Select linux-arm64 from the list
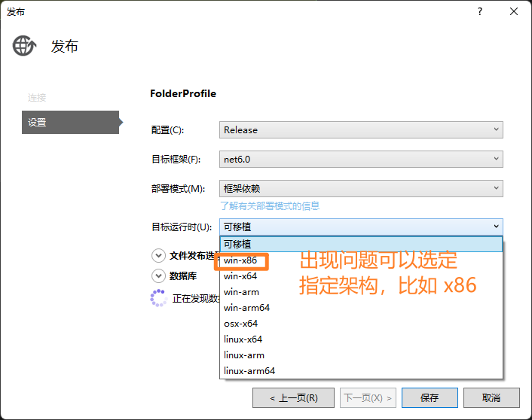The image size is (532, 420). tap(249, 371)
